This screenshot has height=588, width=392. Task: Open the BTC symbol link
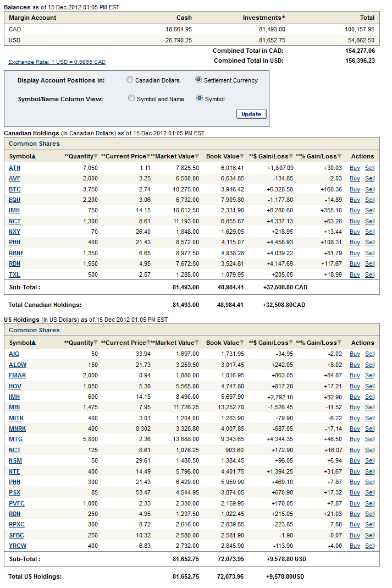pyautogui.click(x=15, y=189)
